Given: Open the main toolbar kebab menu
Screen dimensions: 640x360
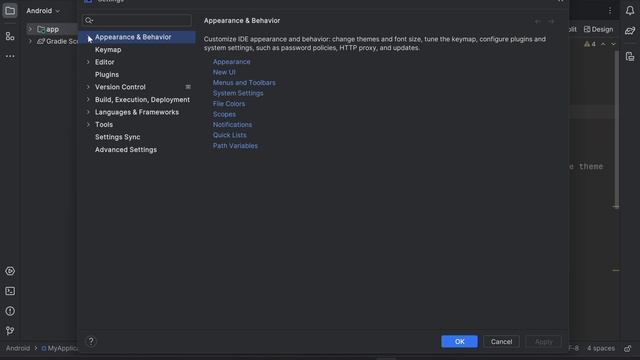Looking at the screenshot, I should click(x=610, y=11).
